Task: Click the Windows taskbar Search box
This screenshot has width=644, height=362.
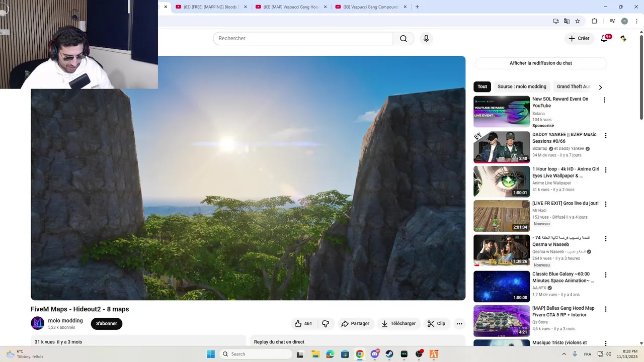Action: pos(256,354)
